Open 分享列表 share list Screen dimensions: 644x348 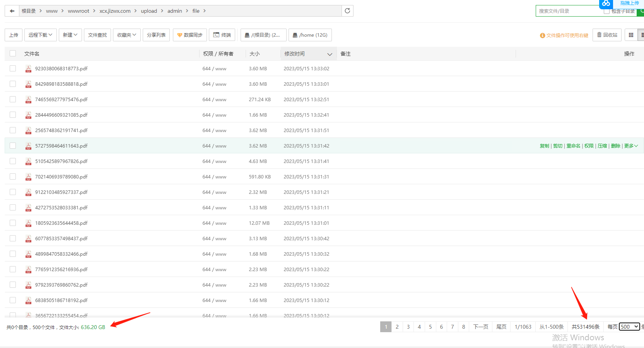[156, 35]
